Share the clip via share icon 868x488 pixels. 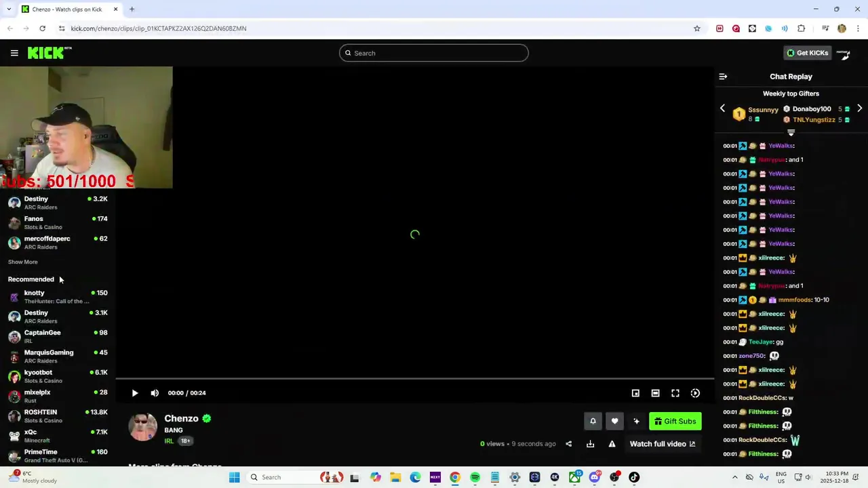pyautogui.click(x=568, y=444)
